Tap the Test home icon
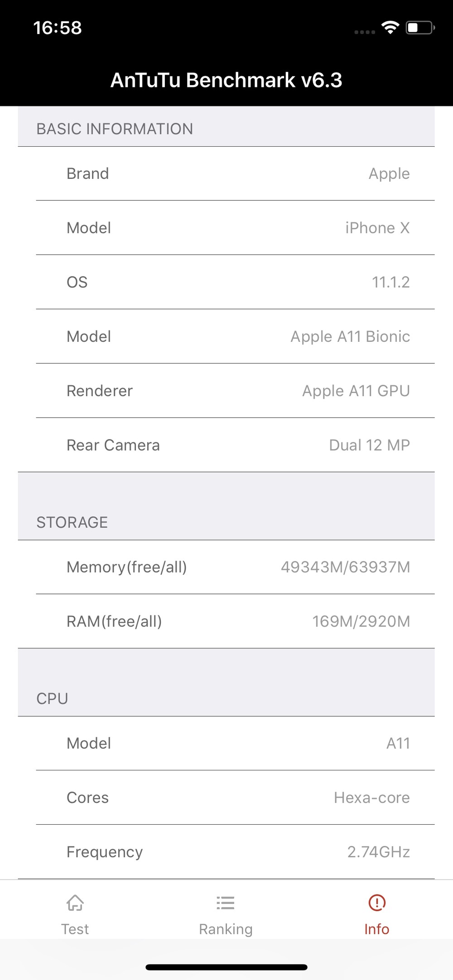The height and width of the screenshot is (980, 453). [x=75, y=903]
